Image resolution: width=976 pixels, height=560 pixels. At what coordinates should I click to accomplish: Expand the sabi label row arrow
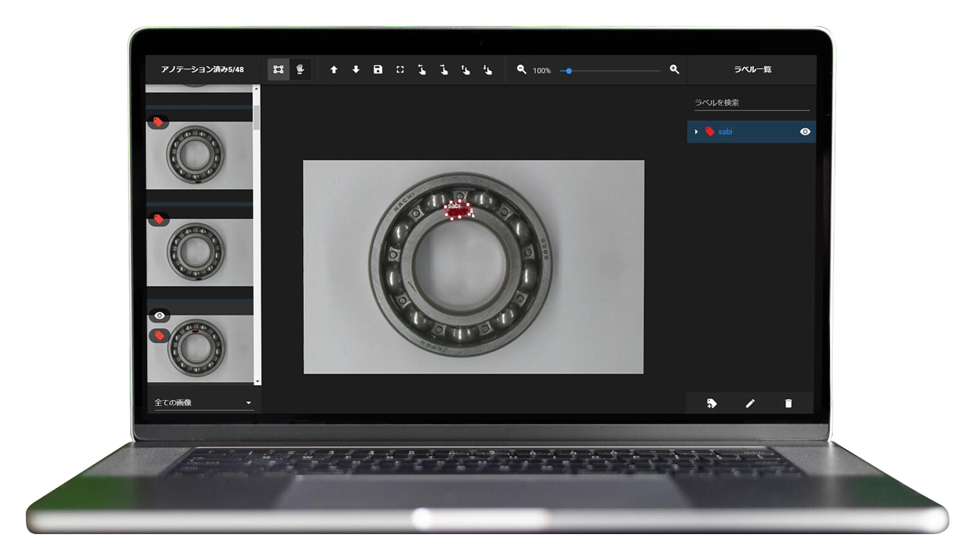coord(696,132)
